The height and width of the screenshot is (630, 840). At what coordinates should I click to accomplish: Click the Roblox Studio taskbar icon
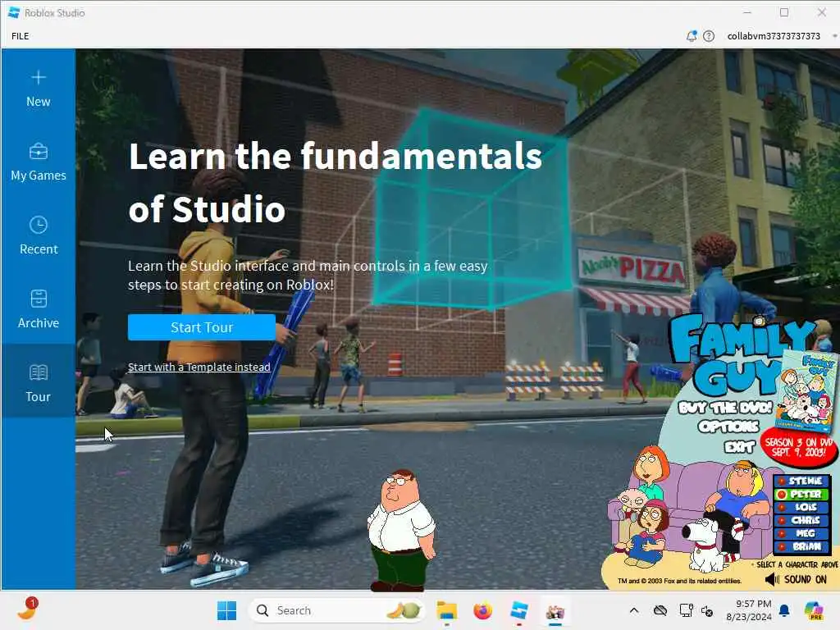click(519, 610)
